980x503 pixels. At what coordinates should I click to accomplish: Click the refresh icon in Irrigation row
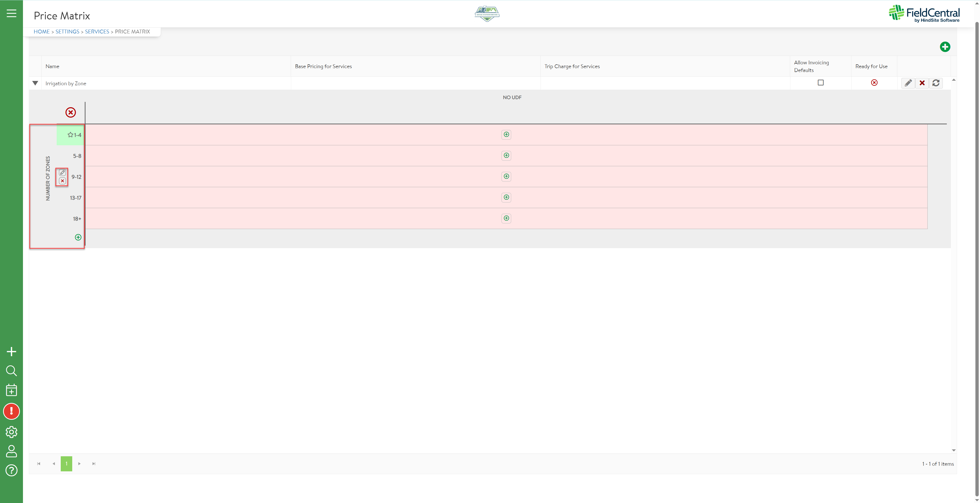pyautogui.click(x=936, y=83)
